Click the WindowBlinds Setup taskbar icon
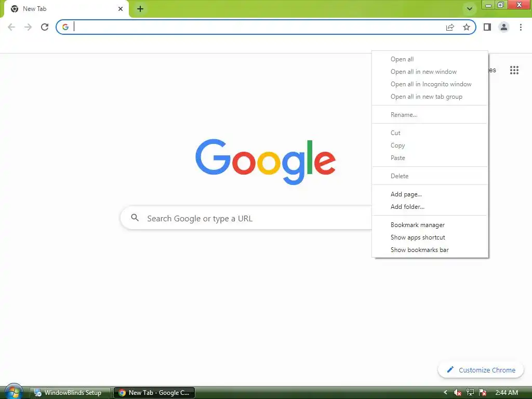This screenshot has width=532, height=399. coord(37,393)
